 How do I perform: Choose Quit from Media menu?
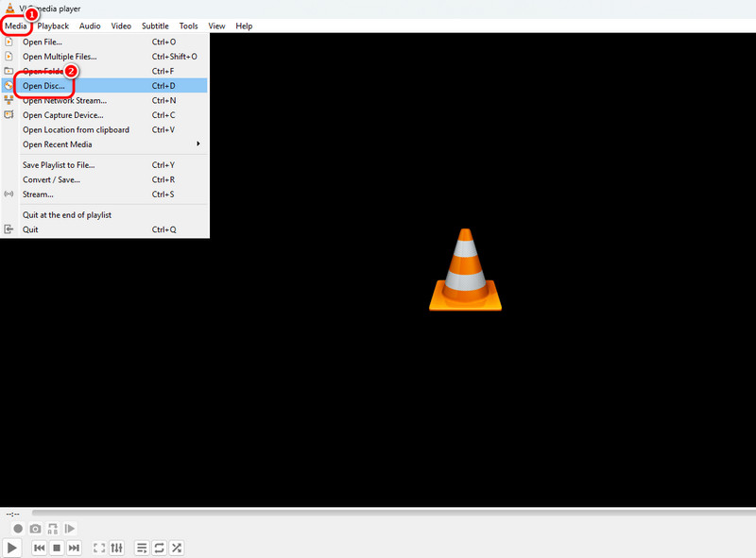tap(105, 229)
